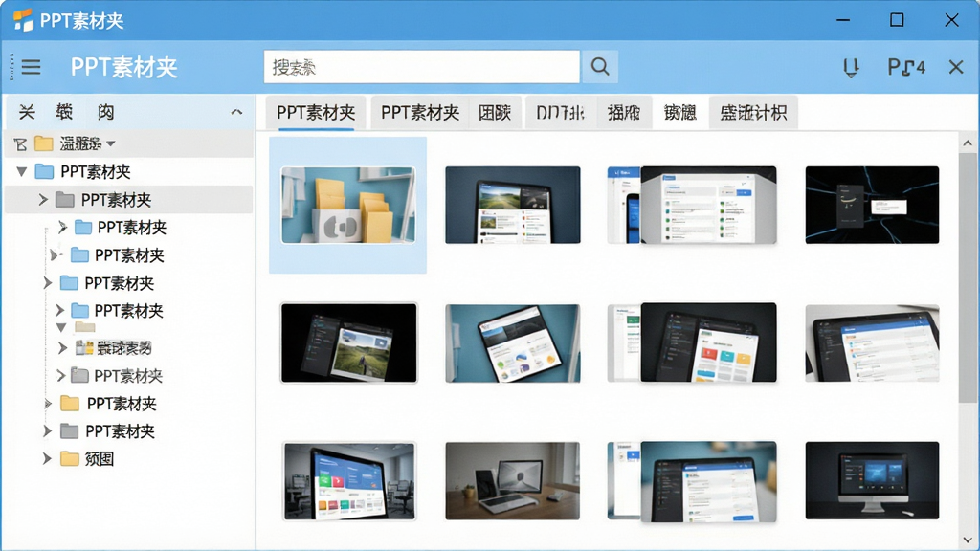The height and width of the screenshot is (551, 980).
Task: Select the active underlined PPT素材夹 tab
Action: pyautogui.click(x=316, y=113)
